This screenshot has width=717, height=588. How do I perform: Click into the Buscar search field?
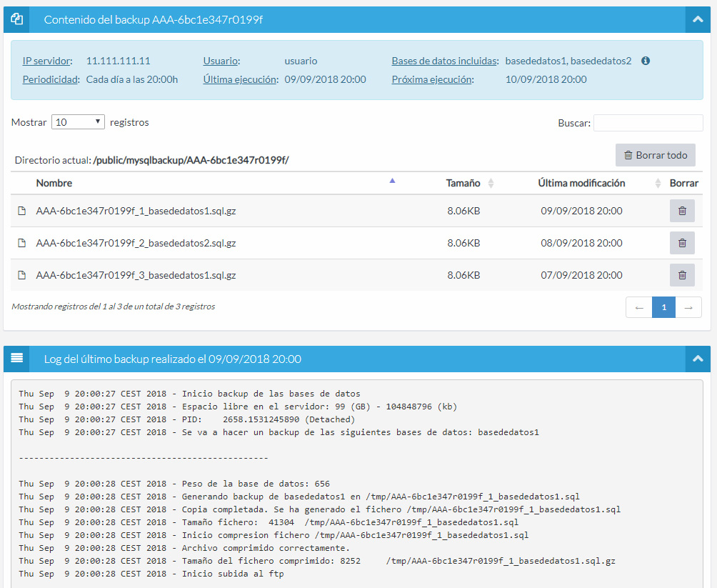[x=648, y=123]
